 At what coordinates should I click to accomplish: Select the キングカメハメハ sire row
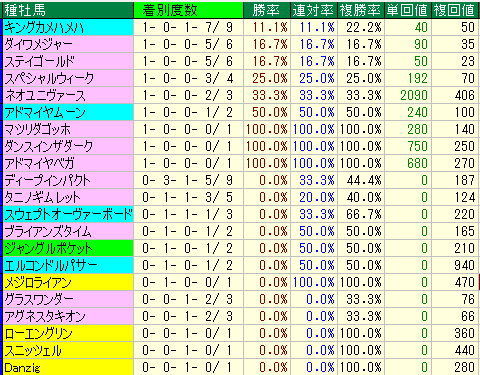click(240, 27)
